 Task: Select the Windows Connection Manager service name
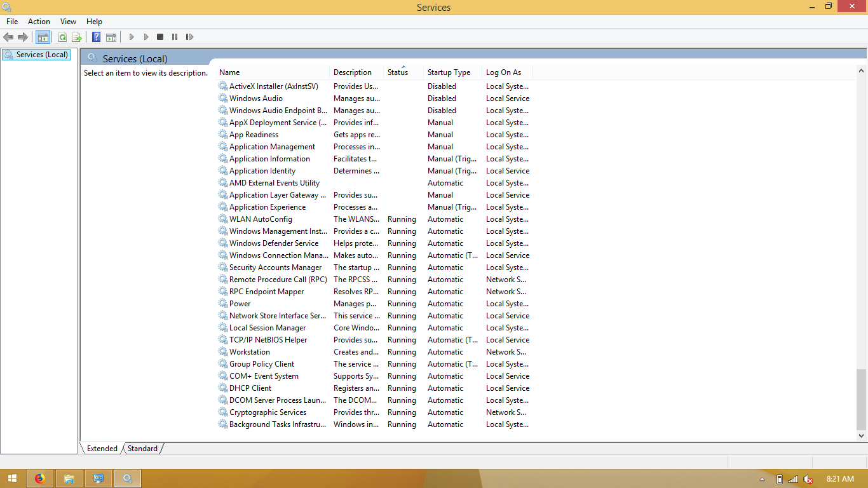click(279, 255)
